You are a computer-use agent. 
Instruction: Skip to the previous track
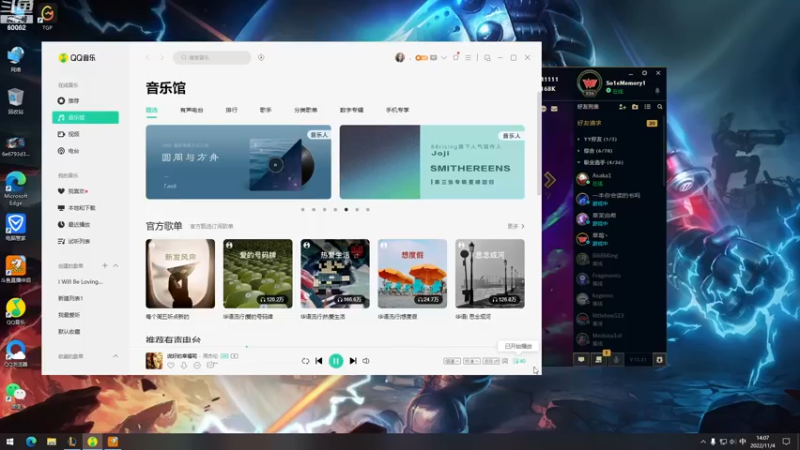coord(319,361)
